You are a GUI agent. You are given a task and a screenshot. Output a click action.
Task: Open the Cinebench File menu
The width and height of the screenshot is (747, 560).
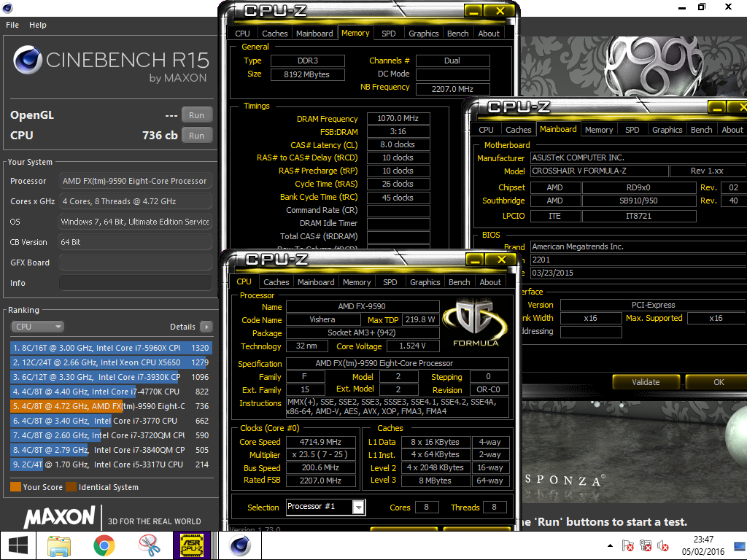pyautogui.click(x=12, y=25)
